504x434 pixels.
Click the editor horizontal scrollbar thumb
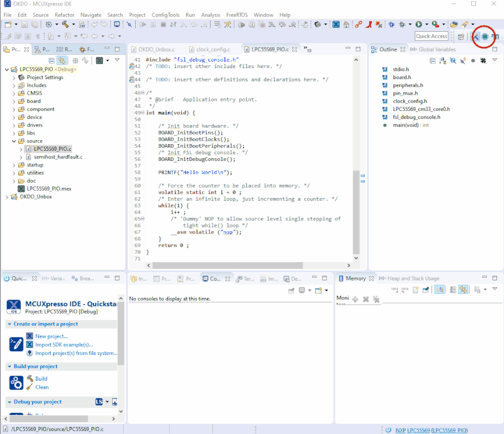(227, 265)
